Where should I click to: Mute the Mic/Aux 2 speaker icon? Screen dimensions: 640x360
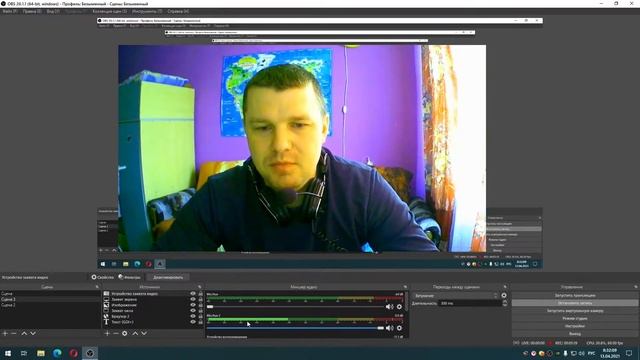(x=390, y=328)
